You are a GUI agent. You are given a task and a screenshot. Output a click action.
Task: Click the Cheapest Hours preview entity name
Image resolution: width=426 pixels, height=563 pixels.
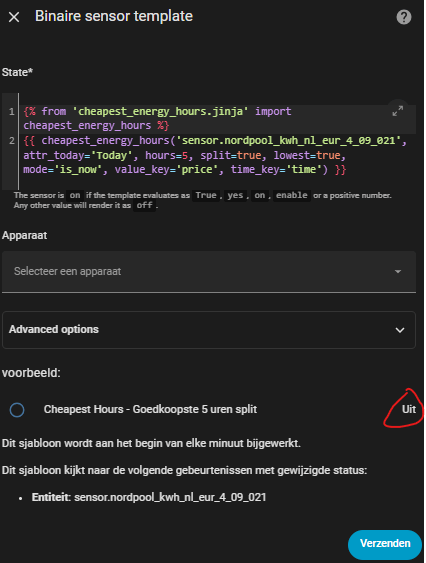click(x=150, y=409)
